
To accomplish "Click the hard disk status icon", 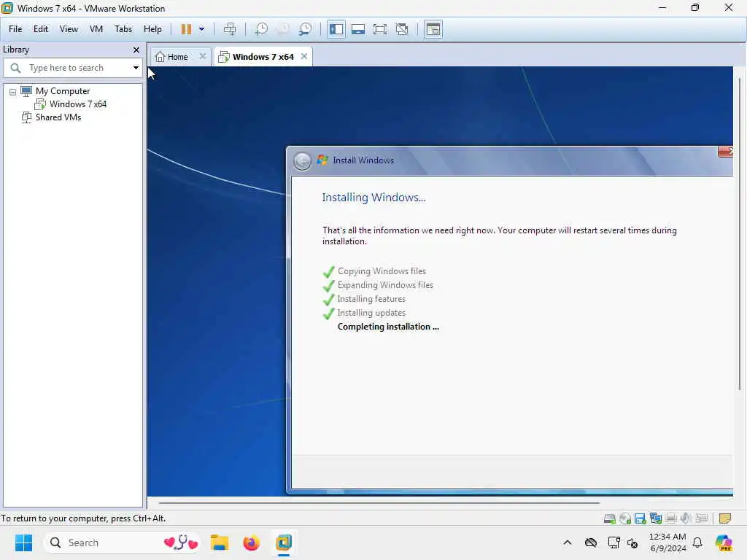I will [609, 518].
